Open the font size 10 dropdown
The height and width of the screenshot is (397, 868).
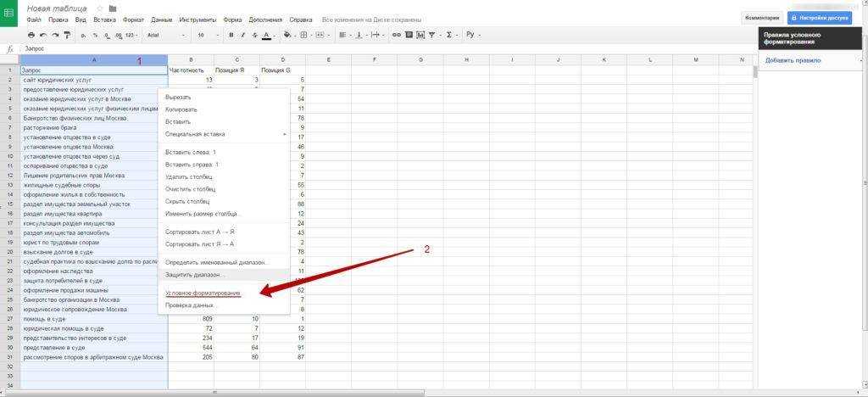[x=209, y=35]
